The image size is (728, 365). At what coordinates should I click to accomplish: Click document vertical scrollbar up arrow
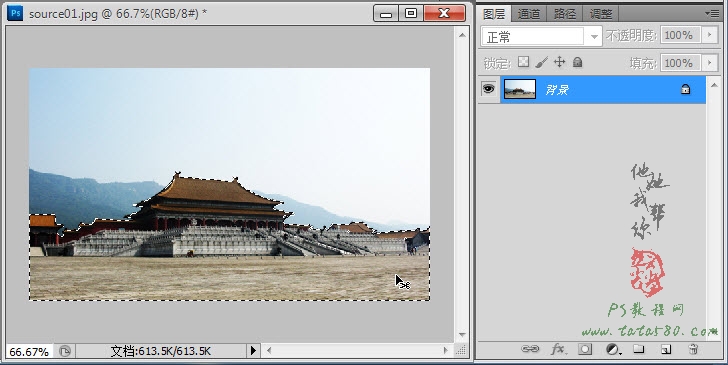tap(462, 35)
